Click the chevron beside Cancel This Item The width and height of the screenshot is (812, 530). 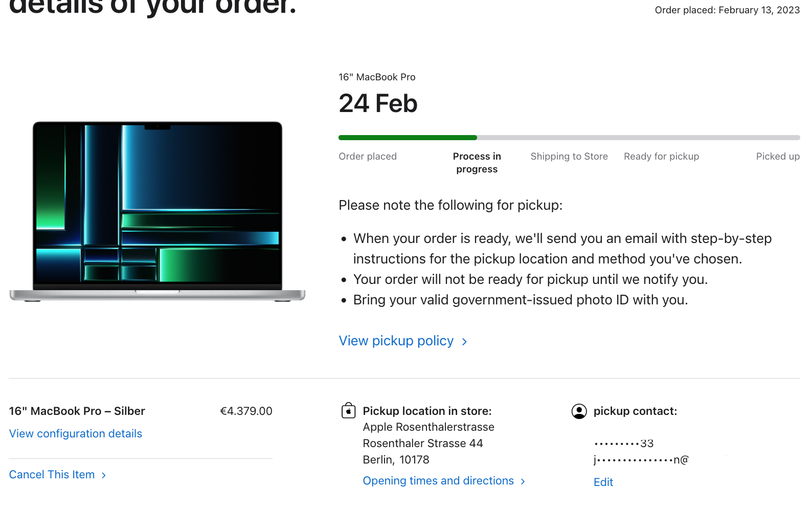[x=104, y=475]
